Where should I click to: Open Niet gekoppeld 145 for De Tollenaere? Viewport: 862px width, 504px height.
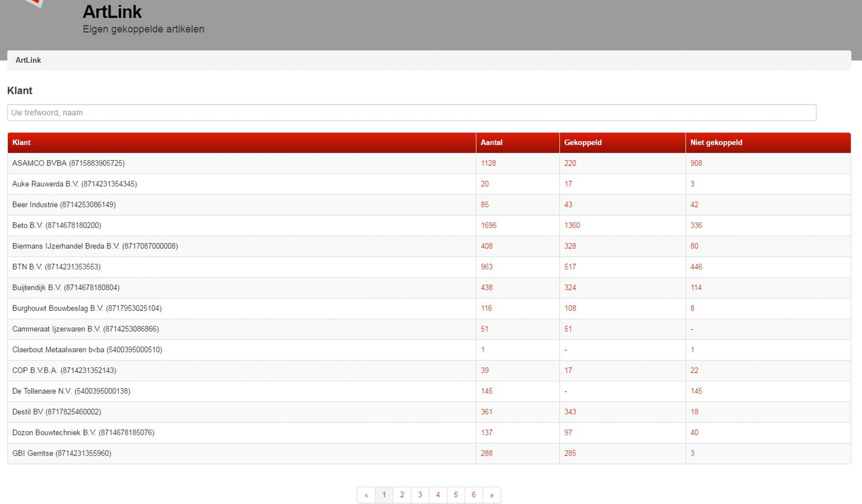pos(696,391)
